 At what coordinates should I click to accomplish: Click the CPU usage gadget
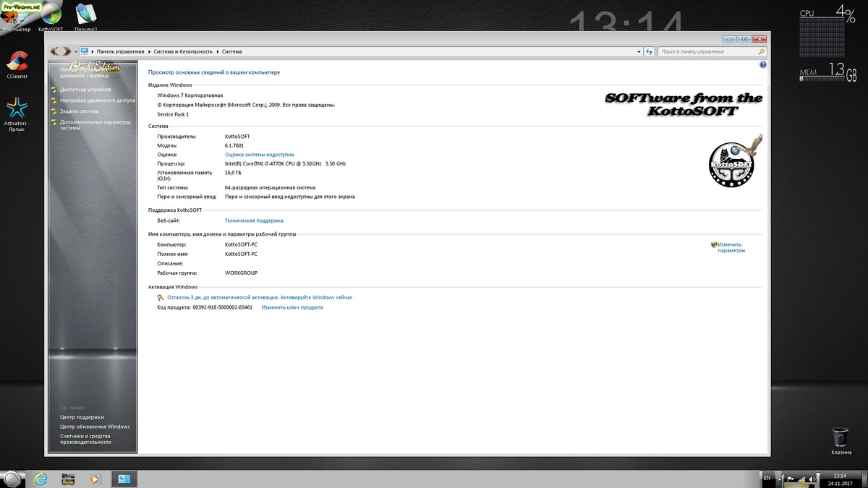click(x=827, y=32)
